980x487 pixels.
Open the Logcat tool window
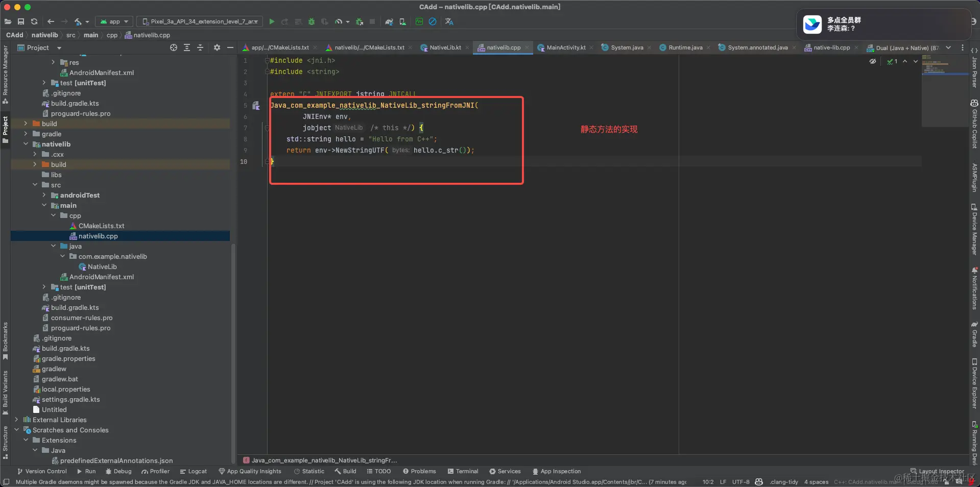click(193, 471)
